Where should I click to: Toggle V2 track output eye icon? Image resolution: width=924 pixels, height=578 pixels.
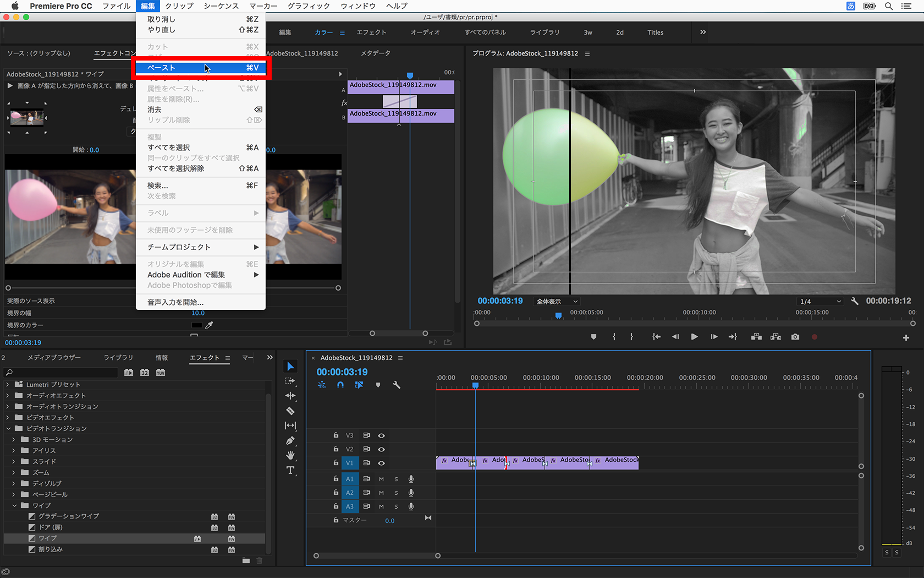coord(381,449)
